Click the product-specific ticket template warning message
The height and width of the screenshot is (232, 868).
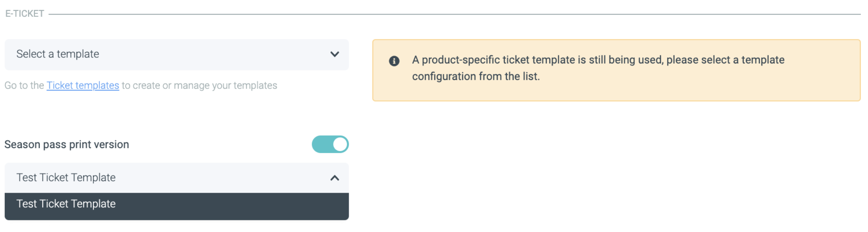coord(598,60)
